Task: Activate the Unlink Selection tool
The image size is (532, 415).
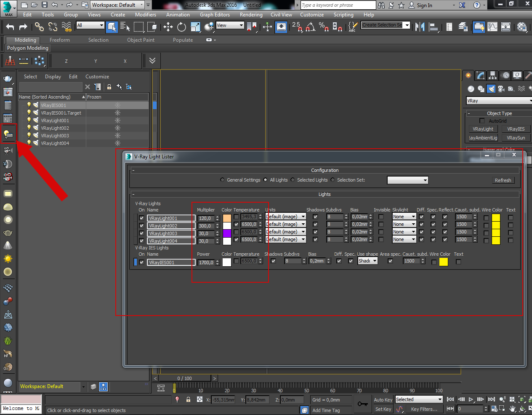Action: click(53, 27)
